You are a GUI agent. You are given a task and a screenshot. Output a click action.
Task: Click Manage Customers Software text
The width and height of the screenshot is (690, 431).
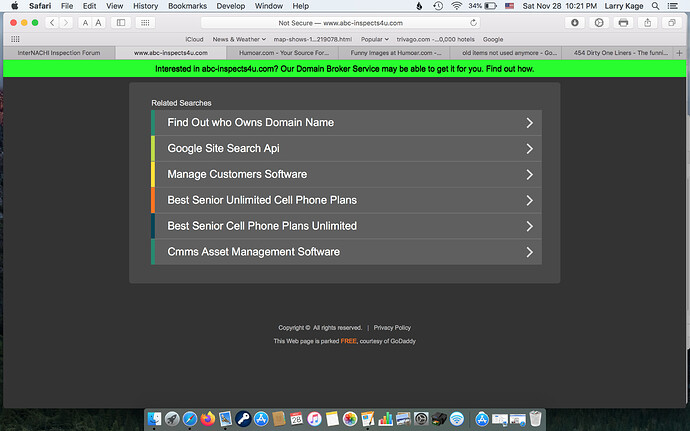237,174
